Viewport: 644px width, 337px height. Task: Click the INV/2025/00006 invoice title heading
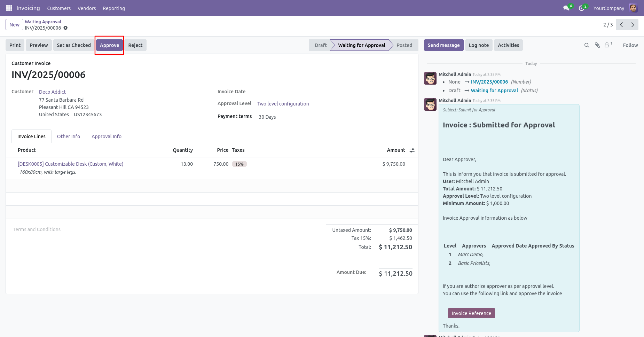48,75
